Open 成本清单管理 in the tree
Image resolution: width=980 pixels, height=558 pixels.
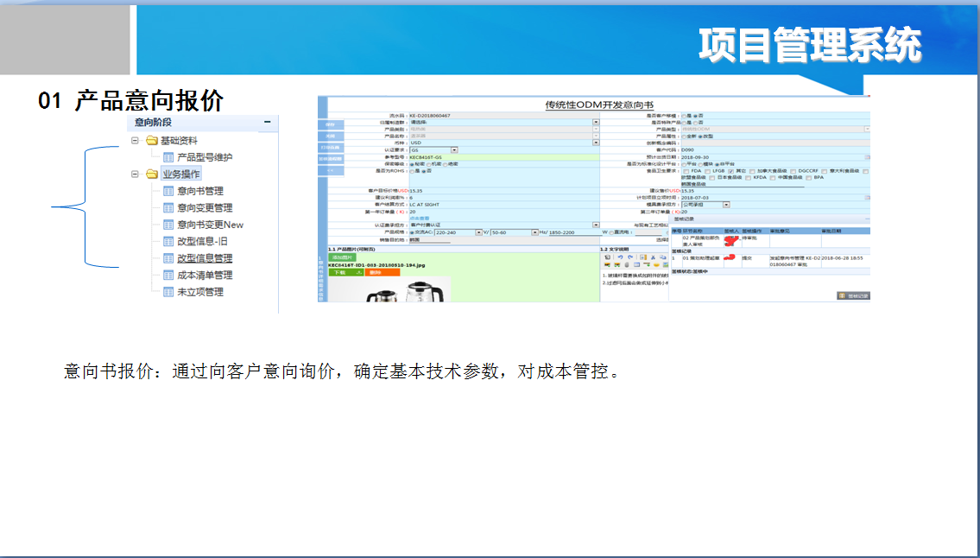pos(205,276)
